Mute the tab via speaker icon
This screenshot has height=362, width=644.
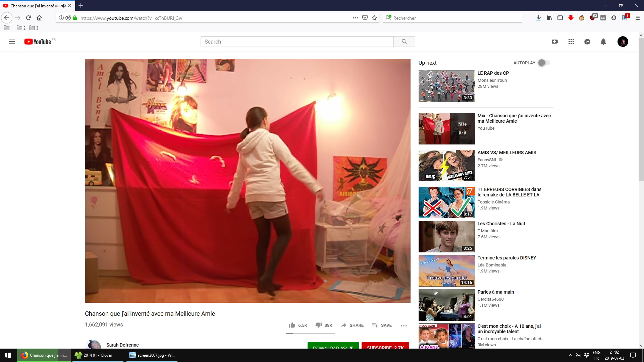point(63,6)
